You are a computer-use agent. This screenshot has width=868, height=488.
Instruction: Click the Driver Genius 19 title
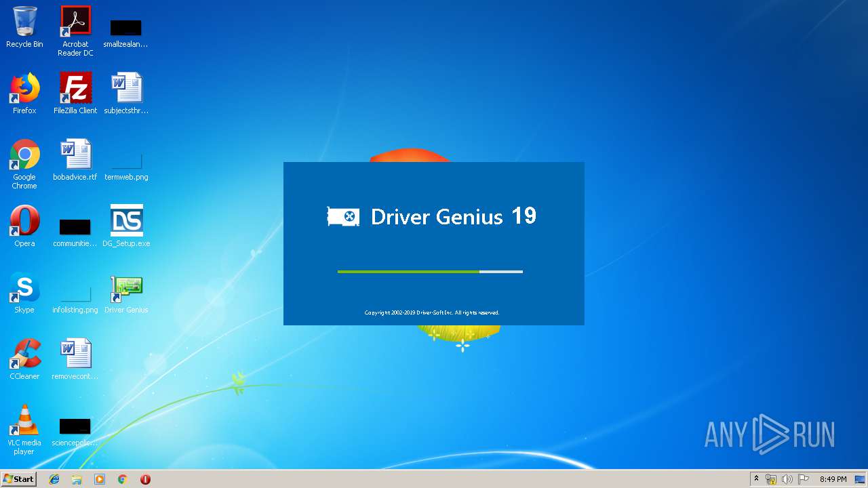453,216
